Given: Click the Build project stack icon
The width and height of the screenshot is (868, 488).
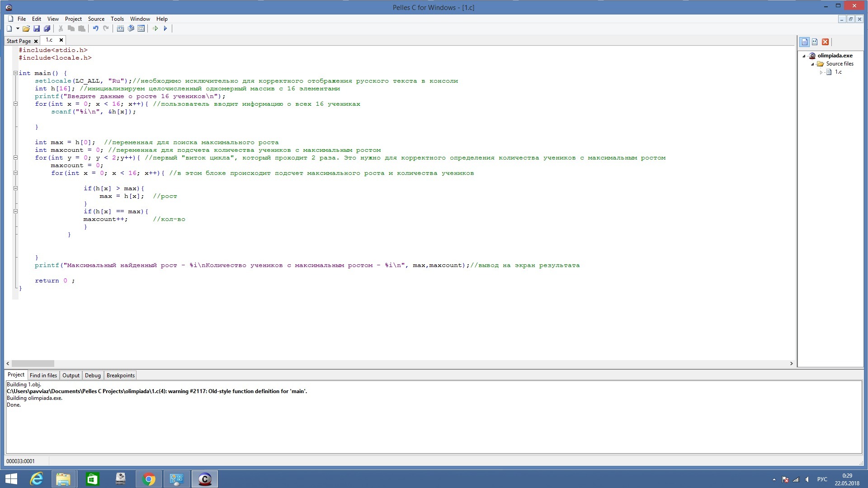Looking at the screenshot, I should pyautogui.click(x=131, y=28).
